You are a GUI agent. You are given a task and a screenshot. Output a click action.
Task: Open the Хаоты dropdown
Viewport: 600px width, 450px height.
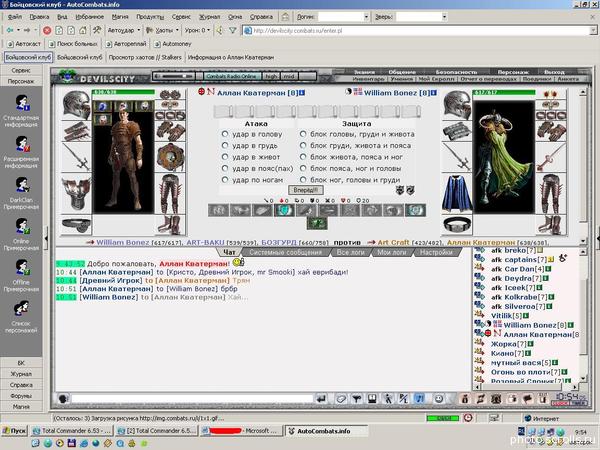coord(163,30)
